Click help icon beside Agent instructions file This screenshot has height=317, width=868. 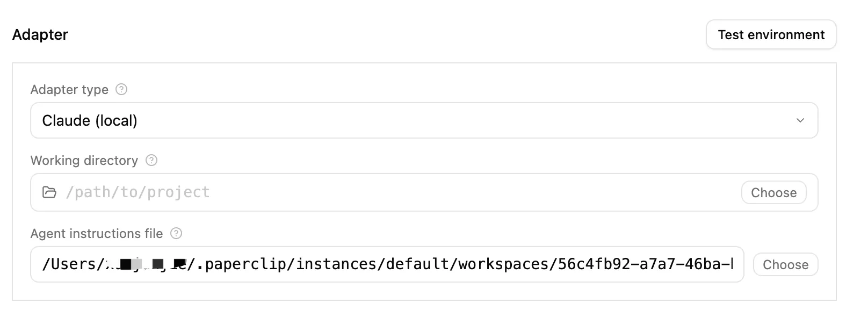(x=176, y=234)
